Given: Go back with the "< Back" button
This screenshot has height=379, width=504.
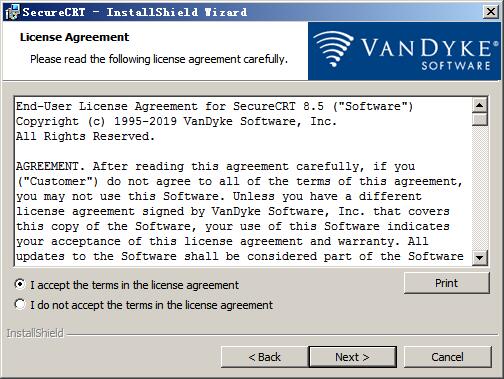Looking at the screenshot, I should (x=264, y=357).
